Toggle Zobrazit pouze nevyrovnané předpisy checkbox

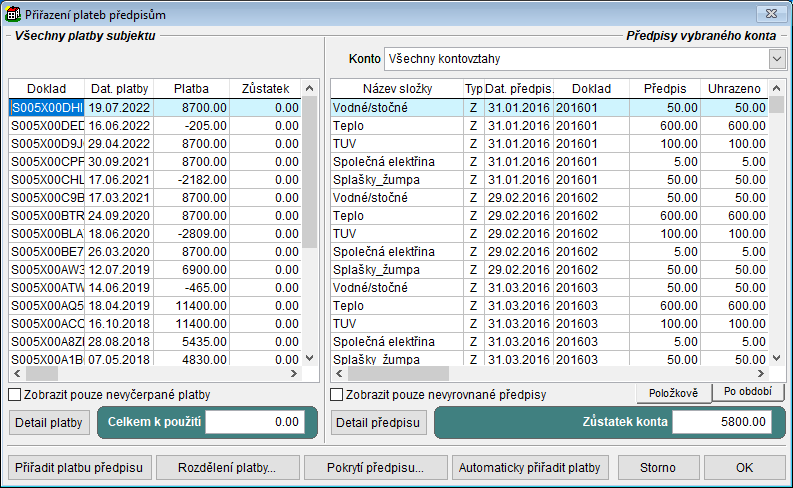337,395
